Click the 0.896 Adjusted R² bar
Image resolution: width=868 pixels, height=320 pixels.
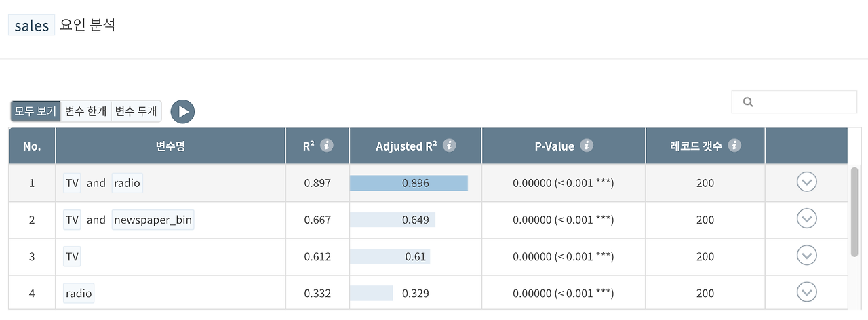409,183
